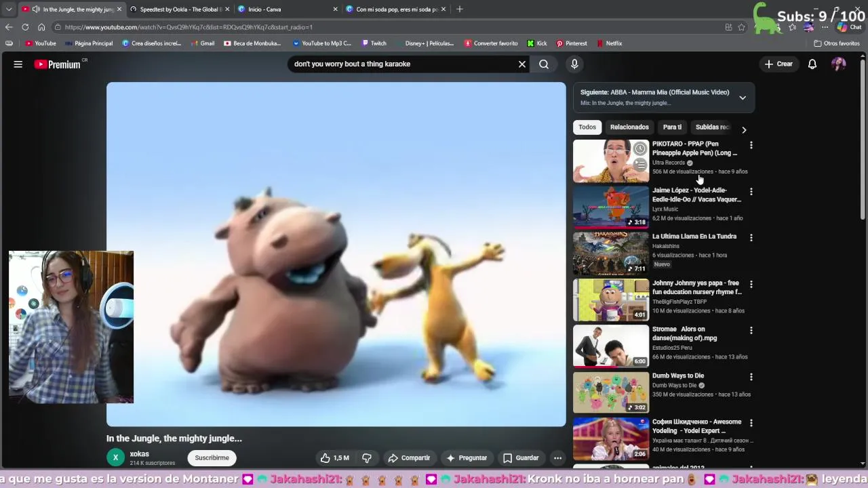
Task: Switch to Con mi soda pop browser tab
Action: click(395, 9)
